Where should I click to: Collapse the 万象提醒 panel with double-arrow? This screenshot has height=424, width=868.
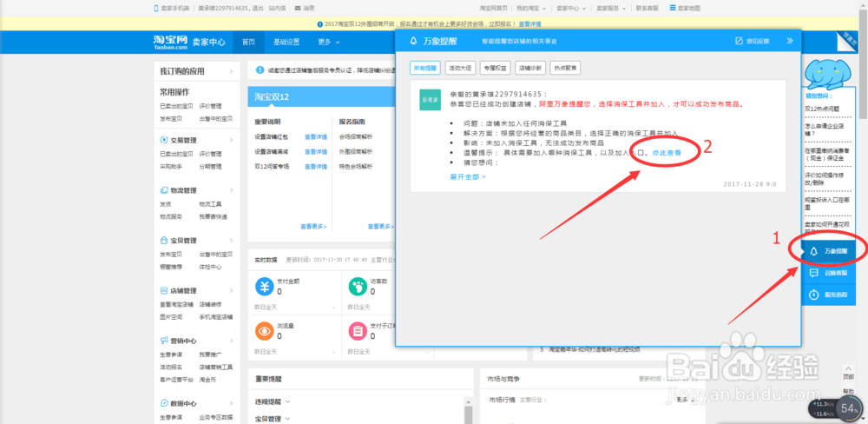tap(790, 41)
